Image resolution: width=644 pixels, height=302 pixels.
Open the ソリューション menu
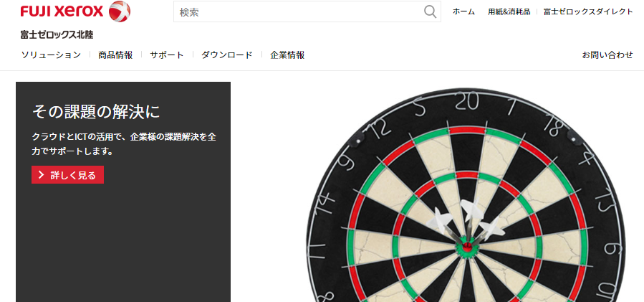click(x=51, y=55)
